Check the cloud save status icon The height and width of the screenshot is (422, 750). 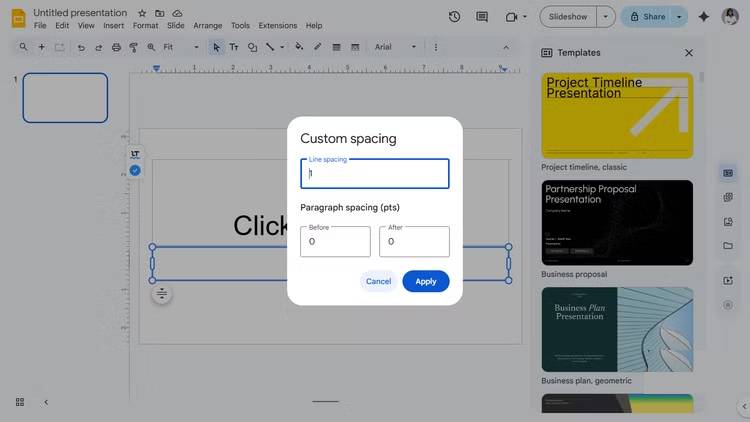pos(177,13)
